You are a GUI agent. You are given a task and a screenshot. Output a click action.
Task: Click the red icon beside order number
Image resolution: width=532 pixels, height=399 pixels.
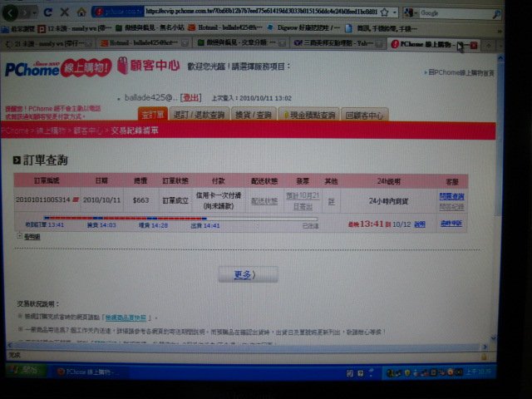[76, 199]
